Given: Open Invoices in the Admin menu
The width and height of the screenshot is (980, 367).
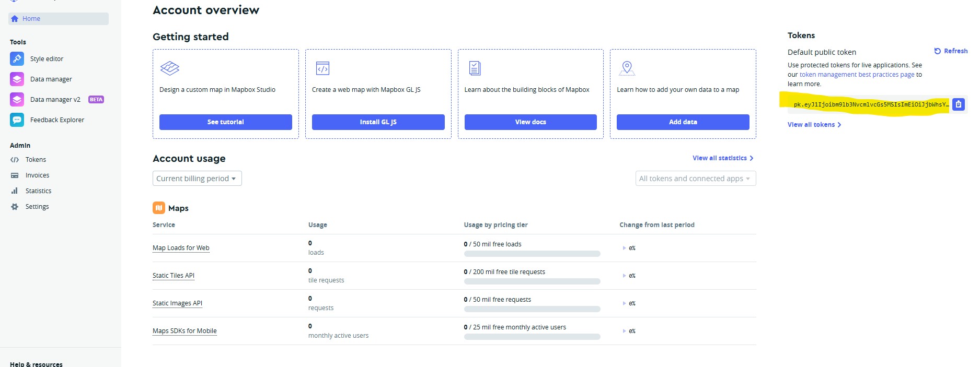Looking at the screenshot, I should 37,175.
